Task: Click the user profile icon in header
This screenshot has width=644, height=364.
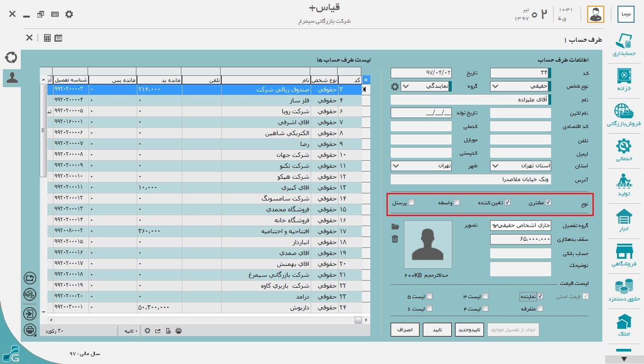Action: point(596,14)
